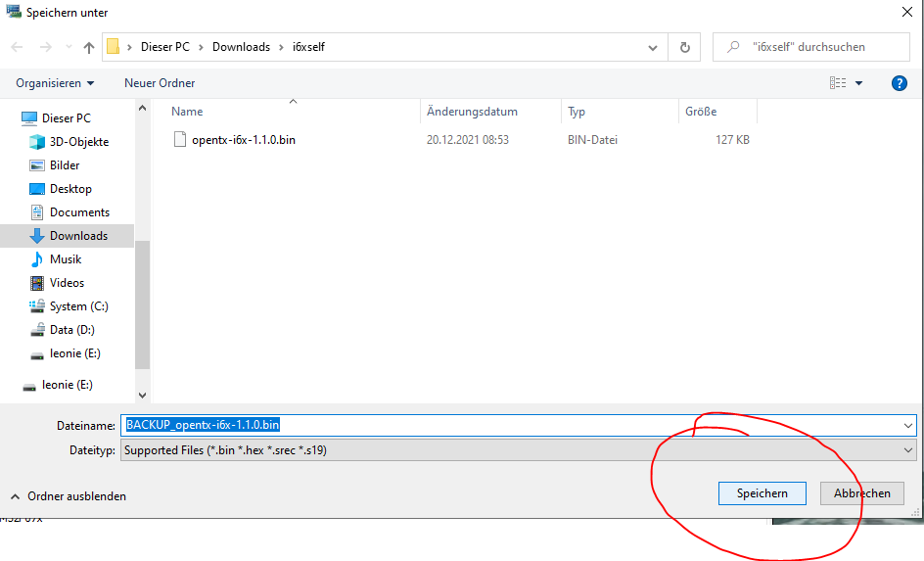The image size is (924, 561).
Task: Cancel the dialog with Abbrechen
Action: coord(861,493)
